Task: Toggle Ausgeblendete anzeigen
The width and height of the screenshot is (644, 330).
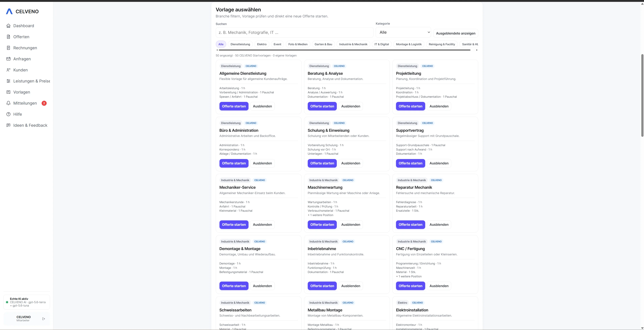Action: click(x=456, y=33)
